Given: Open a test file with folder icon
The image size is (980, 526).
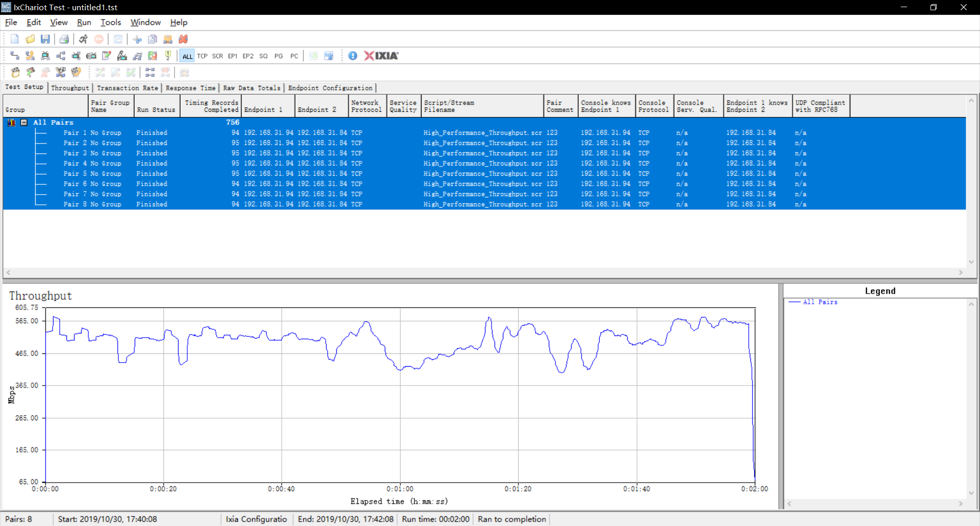Looking at the screenshot, I should [30, 39].
